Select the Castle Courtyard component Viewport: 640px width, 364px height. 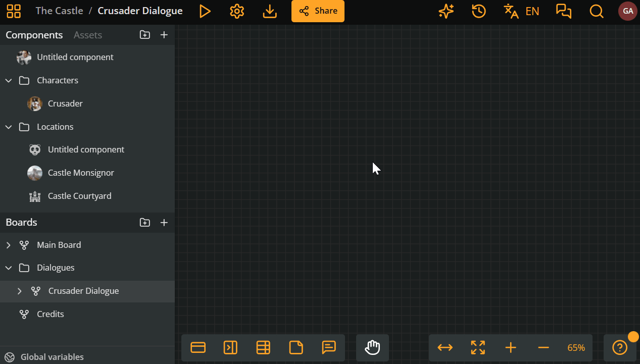pyautogui.click(x=87, y=196)
